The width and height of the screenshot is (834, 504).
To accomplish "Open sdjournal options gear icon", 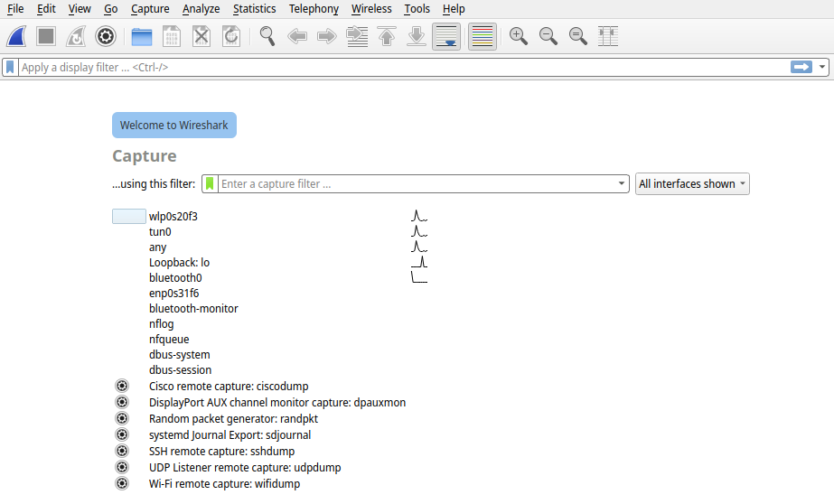I will coord(122,434).
